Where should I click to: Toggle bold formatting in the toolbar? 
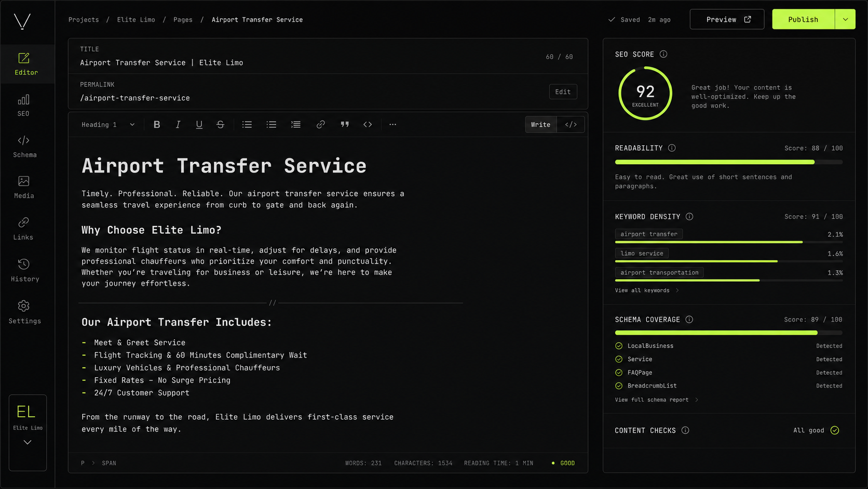pos(157,125)
